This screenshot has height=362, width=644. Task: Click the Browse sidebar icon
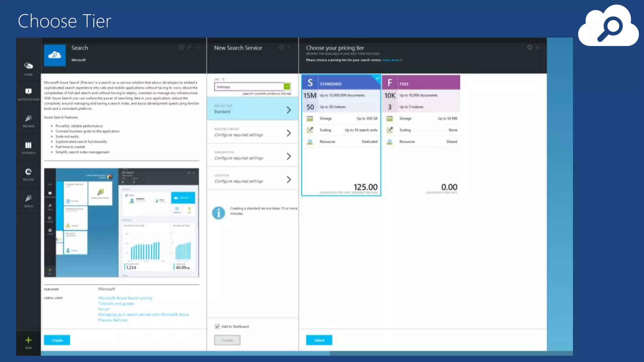(28, 119)
